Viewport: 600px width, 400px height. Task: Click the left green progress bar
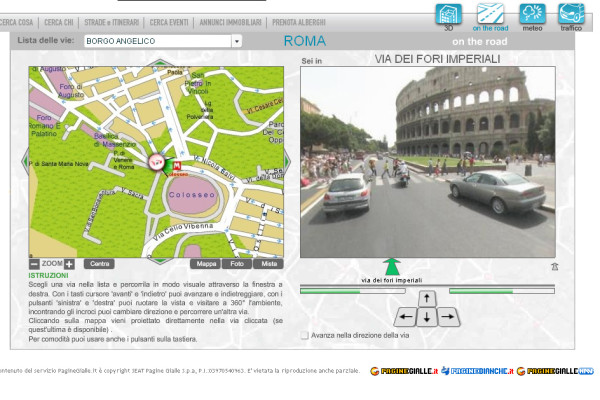tap(353, 291)
